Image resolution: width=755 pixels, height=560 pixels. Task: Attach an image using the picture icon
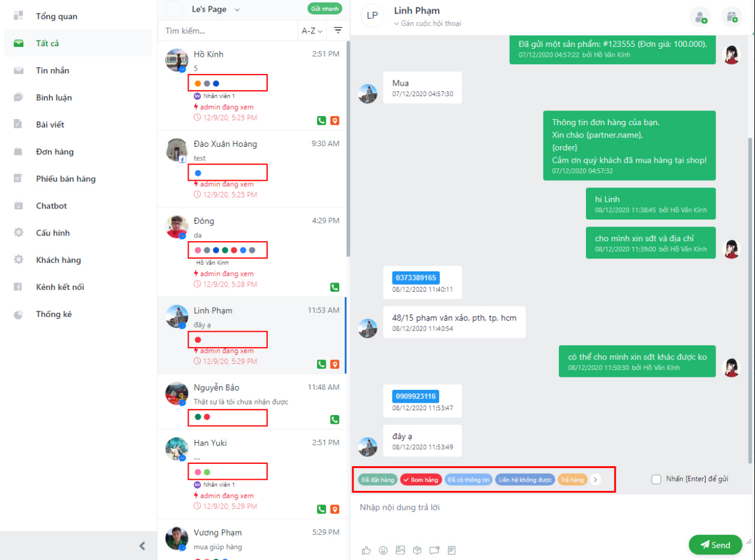tap(400, 550)
